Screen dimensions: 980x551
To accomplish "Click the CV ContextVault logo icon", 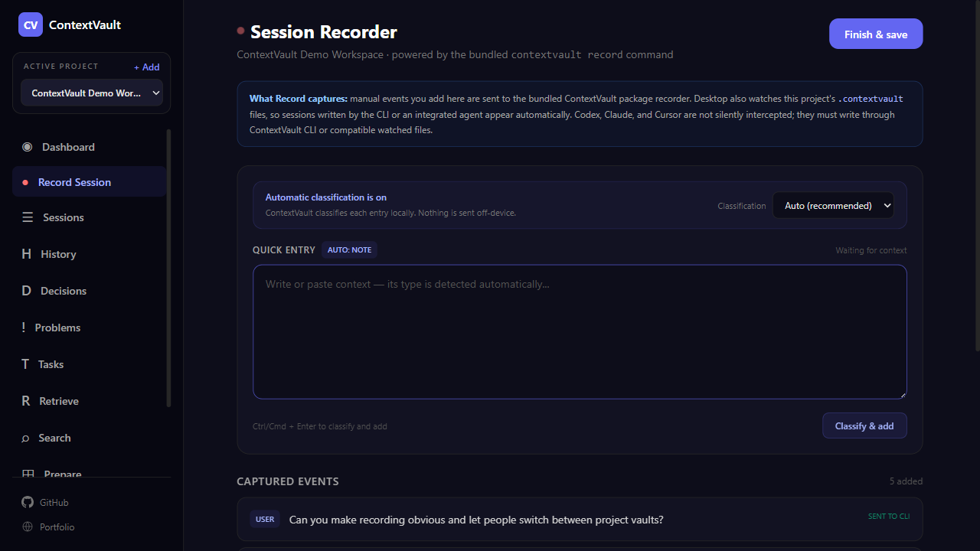I will pyautogui.click(x=31, y=24).
